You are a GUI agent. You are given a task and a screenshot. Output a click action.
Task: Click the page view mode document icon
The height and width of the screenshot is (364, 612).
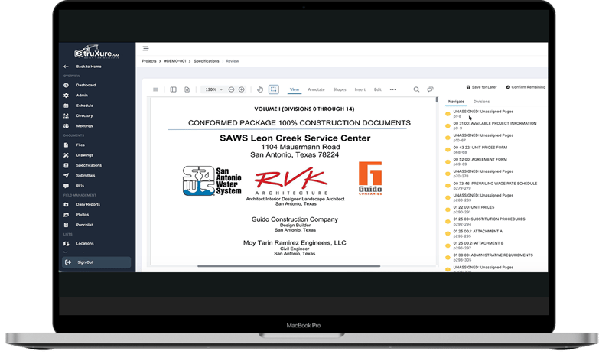[187, 89]
